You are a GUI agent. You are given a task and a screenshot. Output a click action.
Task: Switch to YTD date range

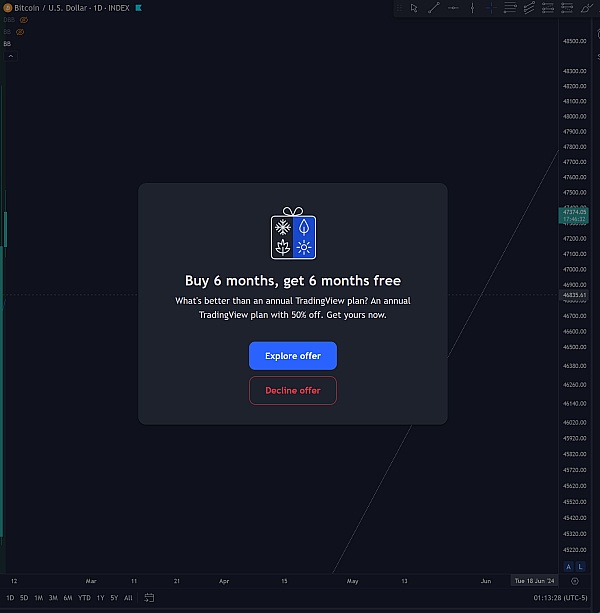(x=84, y=598)
